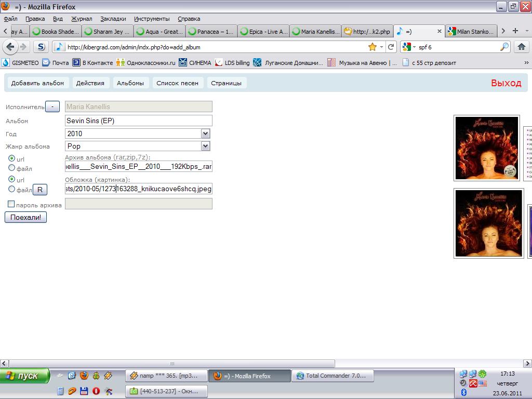This screenshot has width=532, height=399.
Task: Open the year dropdown showing 2010
Action: click(205, 134)
